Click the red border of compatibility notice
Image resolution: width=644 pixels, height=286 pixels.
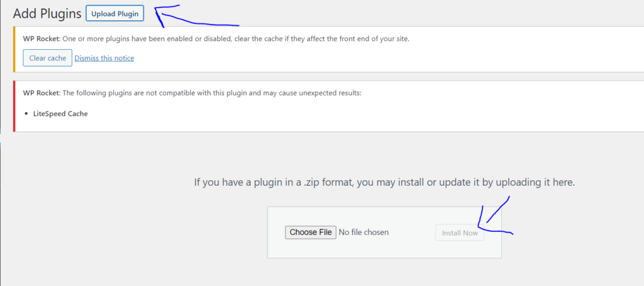point(14,106)
